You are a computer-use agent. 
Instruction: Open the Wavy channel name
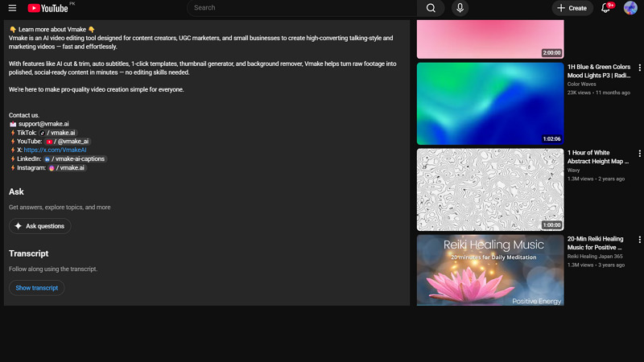coord(573,171)
